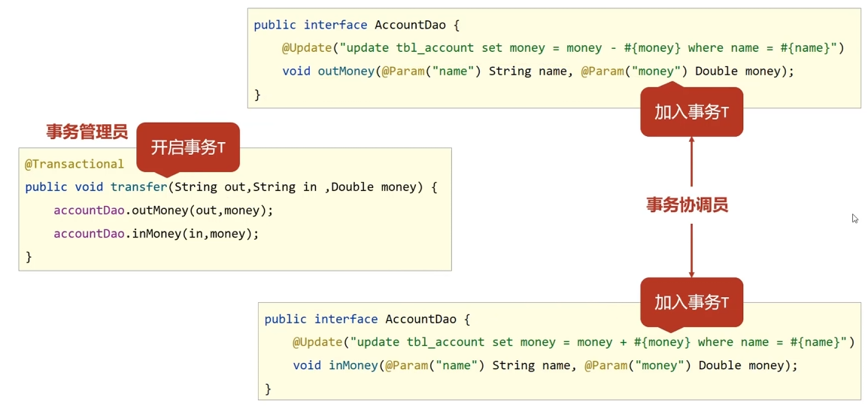The height and width of the screenshot is (406, 868).
Task: Click the @Update line containing money + #{money}
Action: tap(574, 342)
